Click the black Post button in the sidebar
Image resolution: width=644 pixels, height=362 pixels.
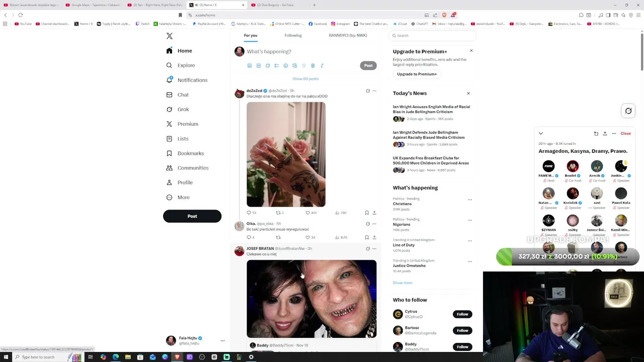click(x=192, y=216)
